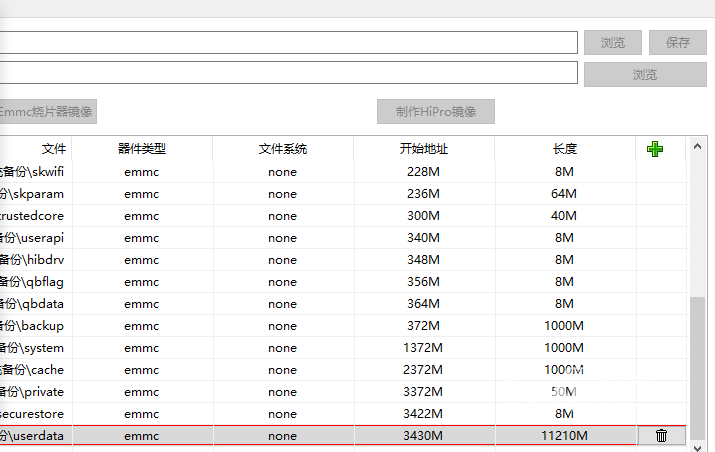Click the 11210M length cell
Screen dimensions: 715x452
click(x=565, y=436)
